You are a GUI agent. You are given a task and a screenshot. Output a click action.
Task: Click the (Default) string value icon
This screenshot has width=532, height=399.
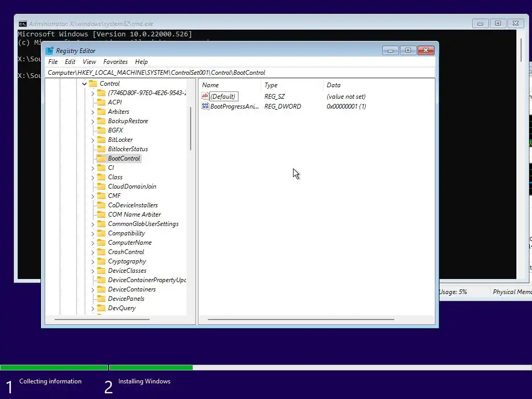[x=205, y=96]
